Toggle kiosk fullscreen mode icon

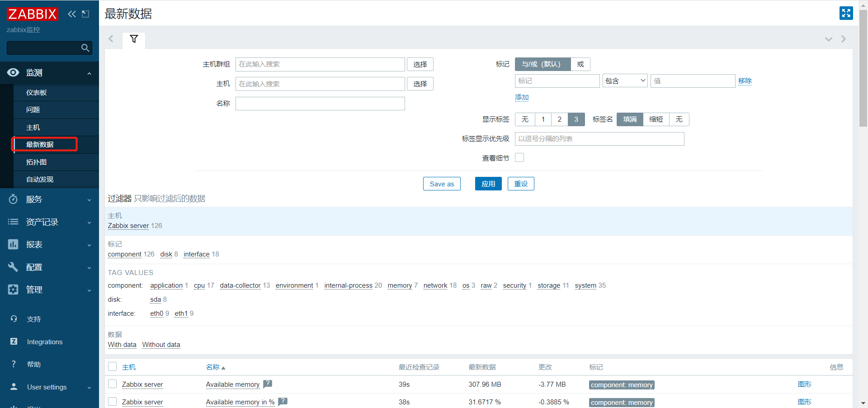846,13
